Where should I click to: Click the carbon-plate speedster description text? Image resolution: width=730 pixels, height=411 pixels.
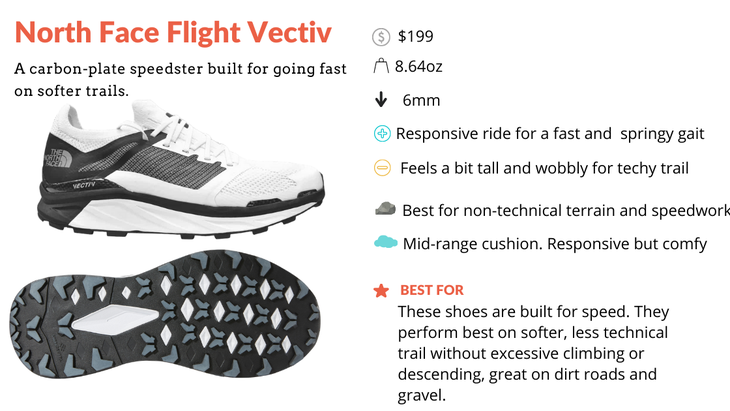180,80
